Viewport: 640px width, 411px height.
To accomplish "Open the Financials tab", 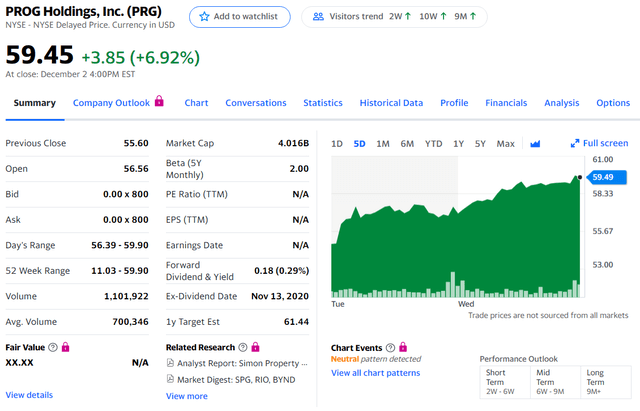I will pyautogui.click(x=506, y=103).
